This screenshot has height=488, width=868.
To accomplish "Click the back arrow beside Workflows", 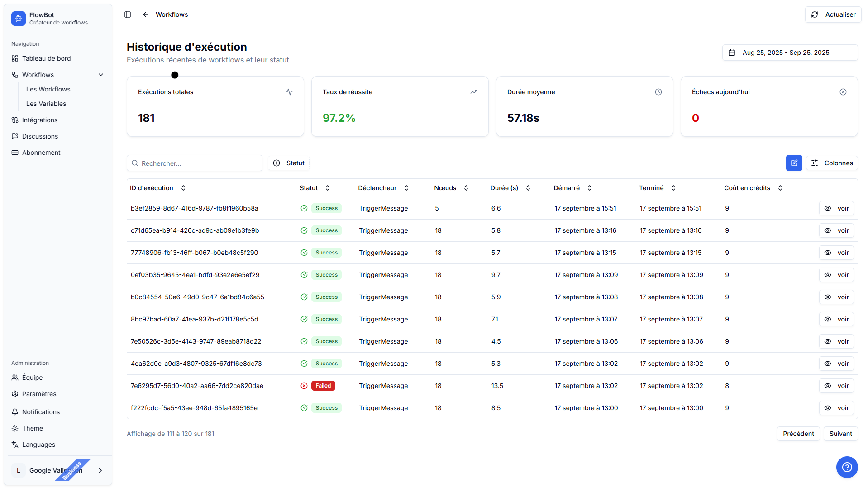I will (146, 14).
